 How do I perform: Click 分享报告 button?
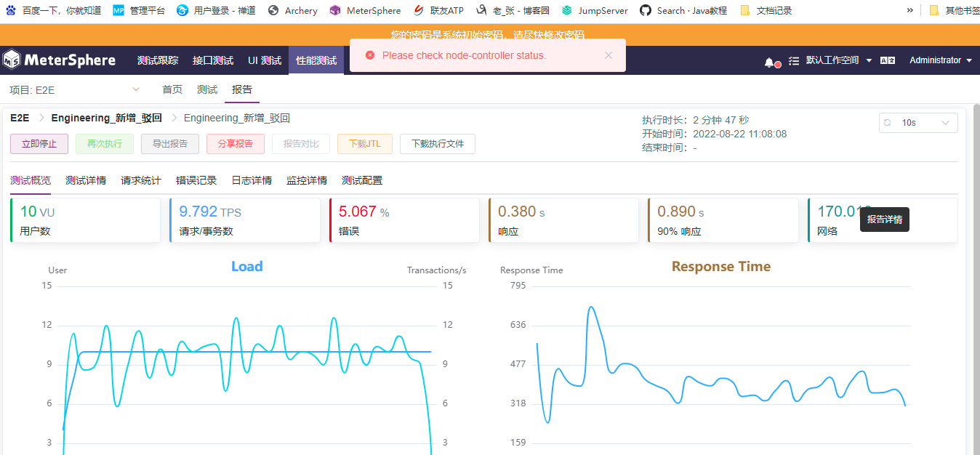coord(236,144)
